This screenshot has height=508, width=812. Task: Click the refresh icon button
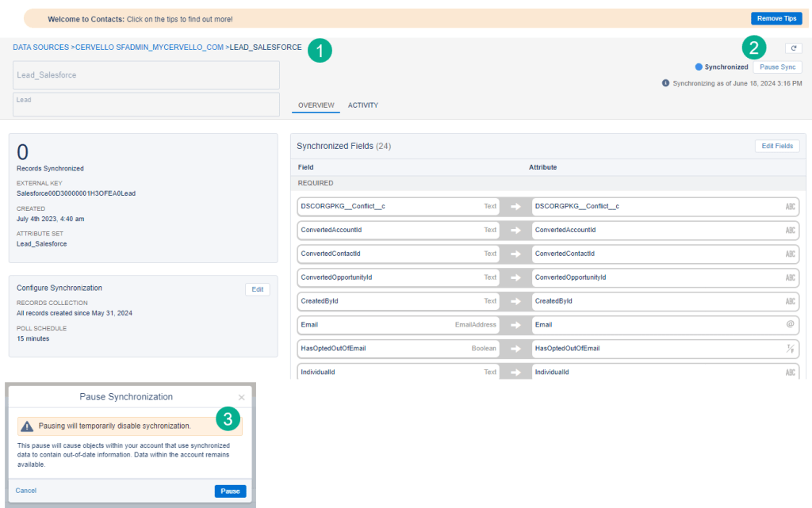coord(794,48)
